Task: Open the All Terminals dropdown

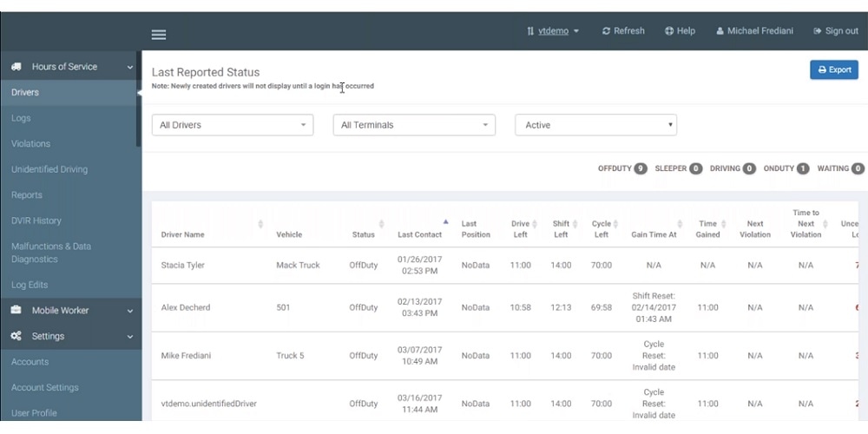Action: point(414,125)
